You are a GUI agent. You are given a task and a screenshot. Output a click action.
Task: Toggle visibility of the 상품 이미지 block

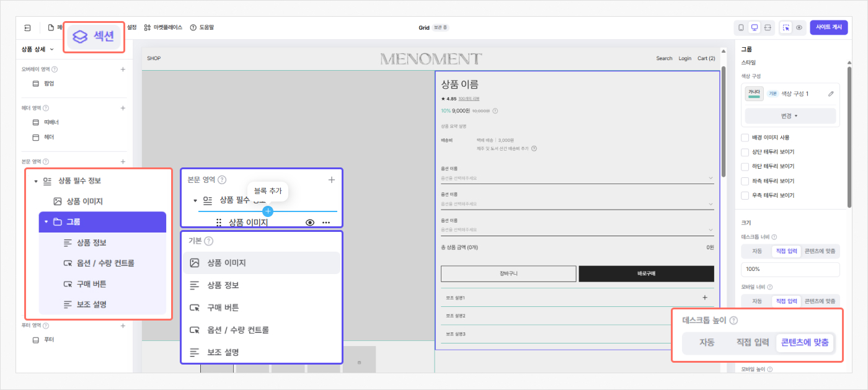pyautogui.click(x=309, y=222)
